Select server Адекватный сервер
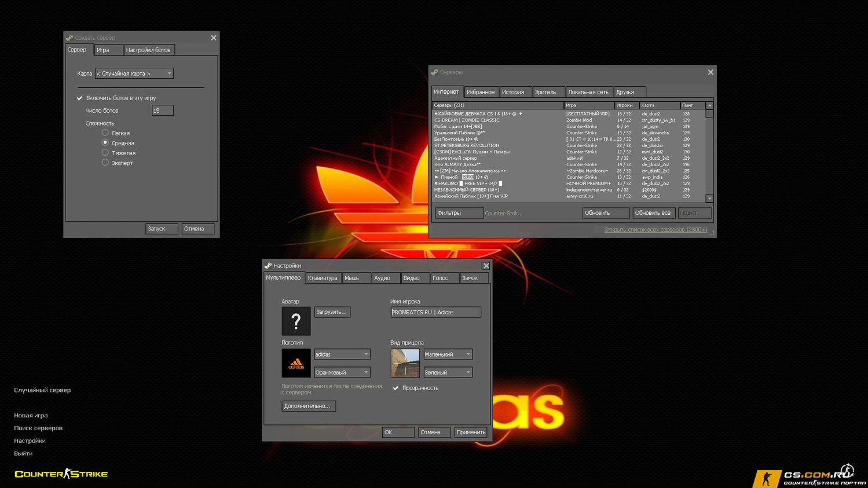Viewport: 868px width, 488px height. point(569,158)
